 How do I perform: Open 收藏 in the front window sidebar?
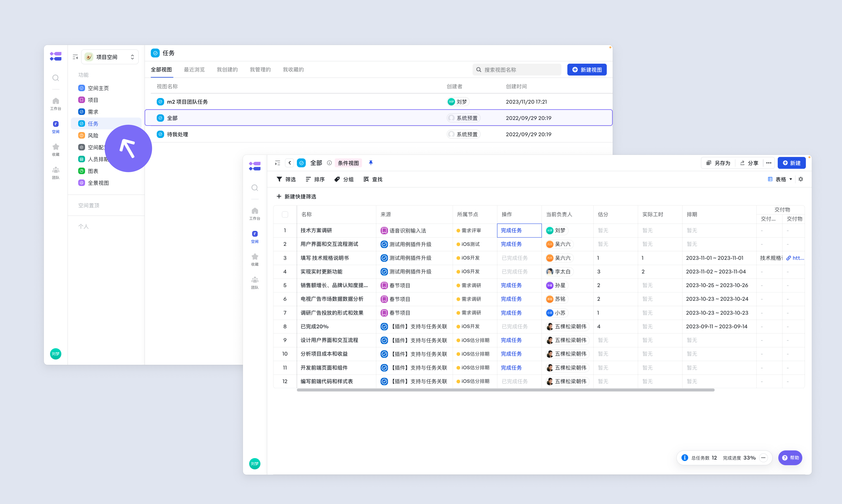255,260
